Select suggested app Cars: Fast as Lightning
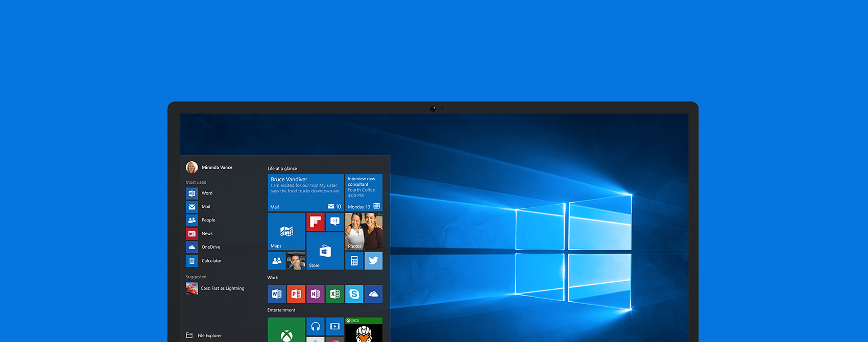Screen dimensions: 868x342 (x=215, y=288)
